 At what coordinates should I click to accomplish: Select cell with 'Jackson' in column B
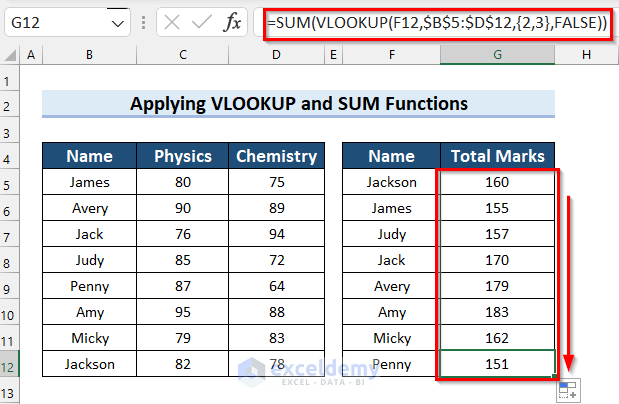pos(90,364)
